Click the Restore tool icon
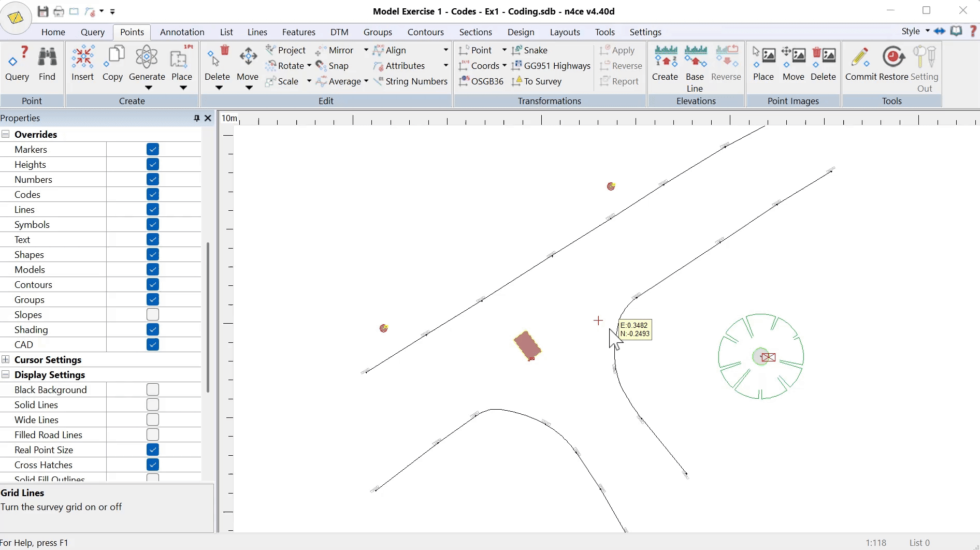The width and height of the screenshot is (980, 550). click(x=893, y=57)
